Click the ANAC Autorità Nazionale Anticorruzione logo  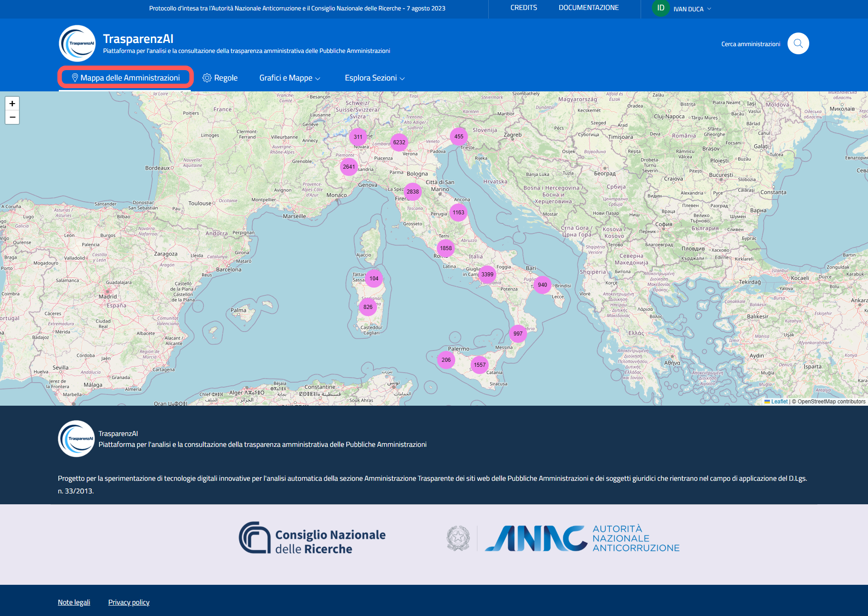[563, 538]
